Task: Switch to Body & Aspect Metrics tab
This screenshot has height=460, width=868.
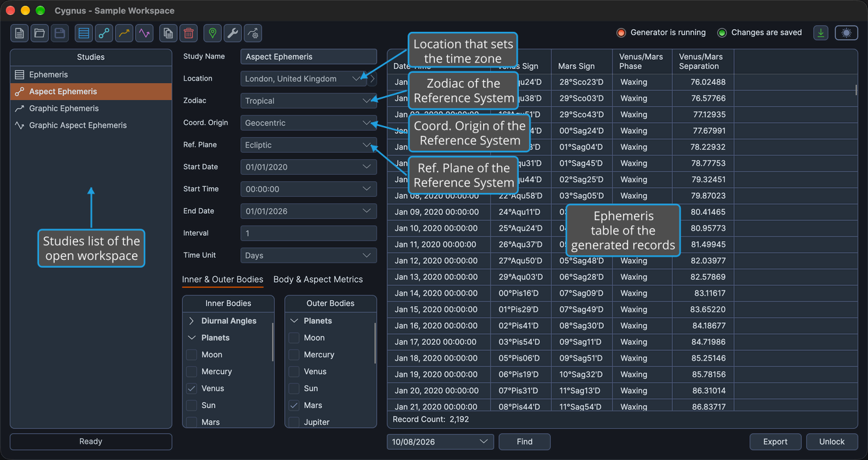Action: (318, 279)
